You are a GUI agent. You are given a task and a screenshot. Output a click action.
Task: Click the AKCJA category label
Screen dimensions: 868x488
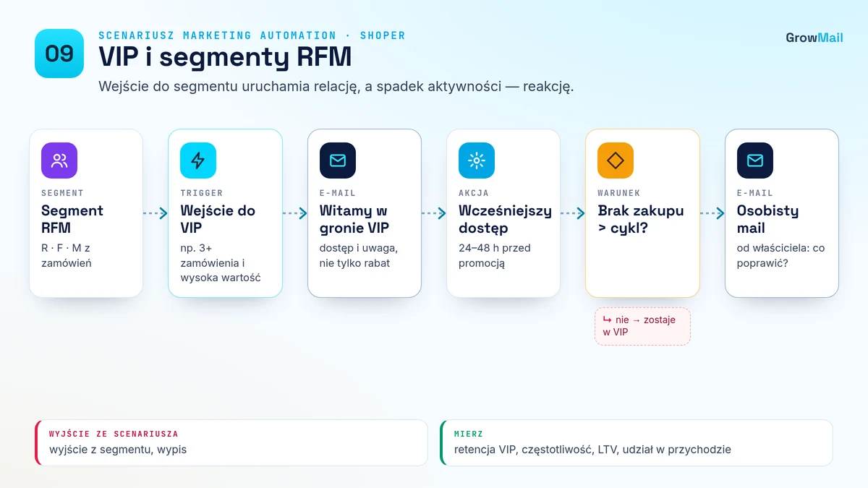point(474,193)
